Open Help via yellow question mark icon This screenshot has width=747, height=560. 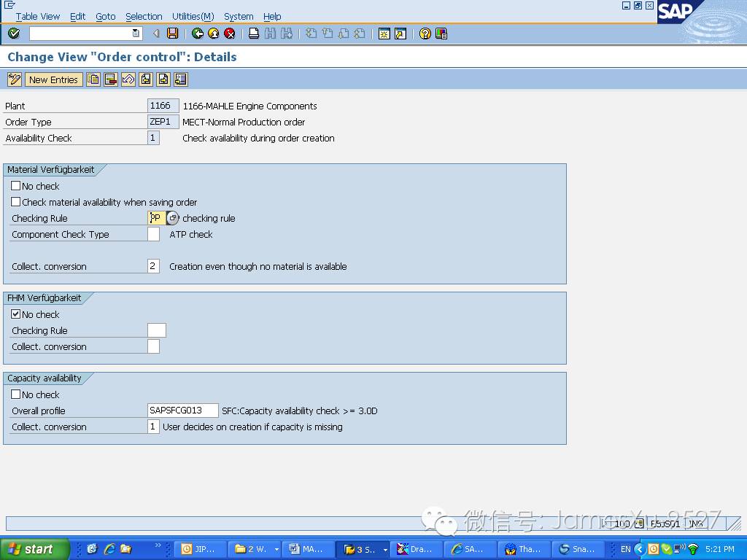click(x=425, y=34)
